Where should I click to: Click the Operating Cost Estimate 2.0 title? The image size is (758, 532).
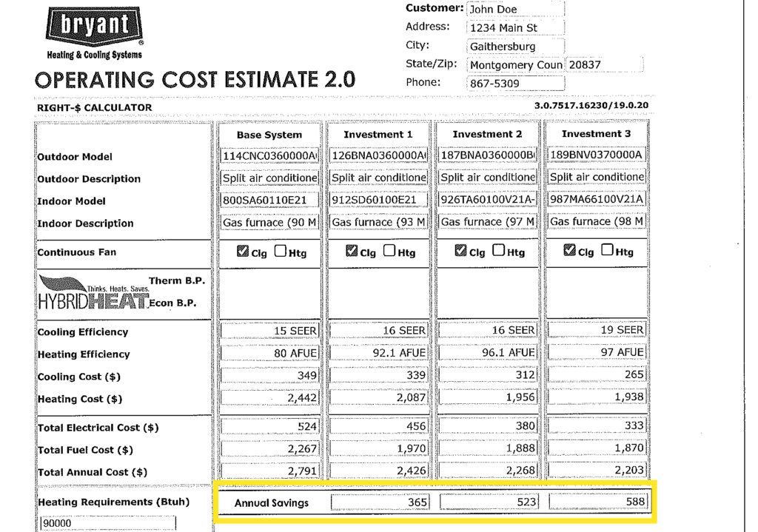tap(195, 80)
